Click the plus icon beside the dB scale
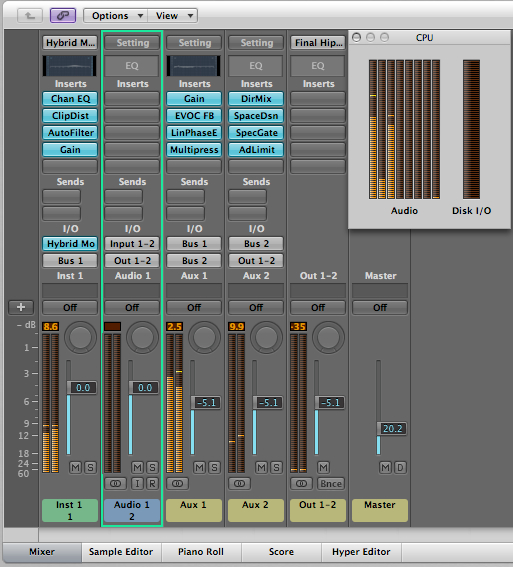 21,307
